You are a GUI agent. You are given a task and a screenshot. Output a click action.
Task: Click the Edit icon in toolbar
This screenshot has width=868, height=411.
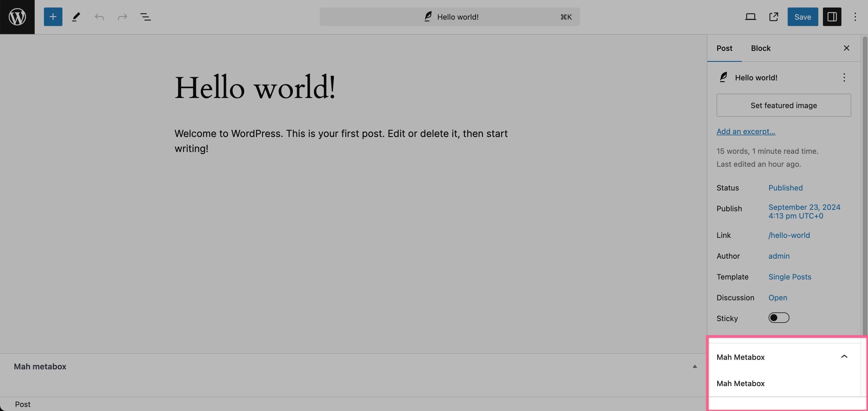(x=76, y=16)
